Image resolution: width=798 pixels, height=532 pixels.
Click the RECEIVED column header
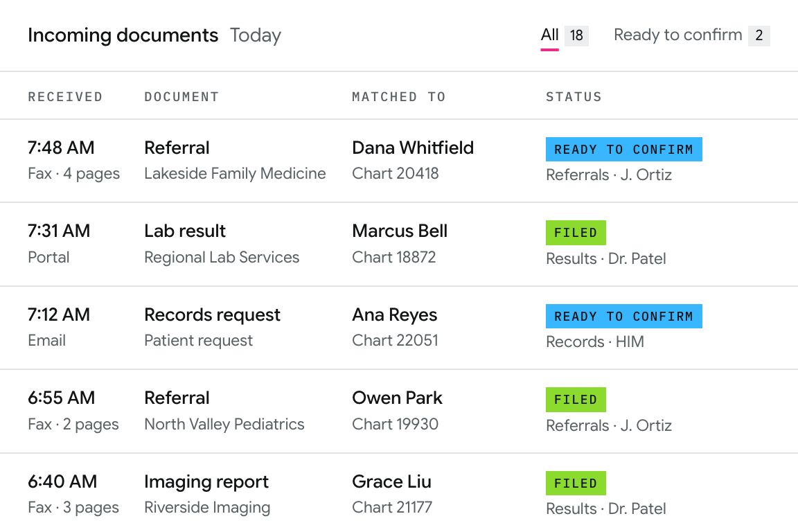(x=65, y=97)
